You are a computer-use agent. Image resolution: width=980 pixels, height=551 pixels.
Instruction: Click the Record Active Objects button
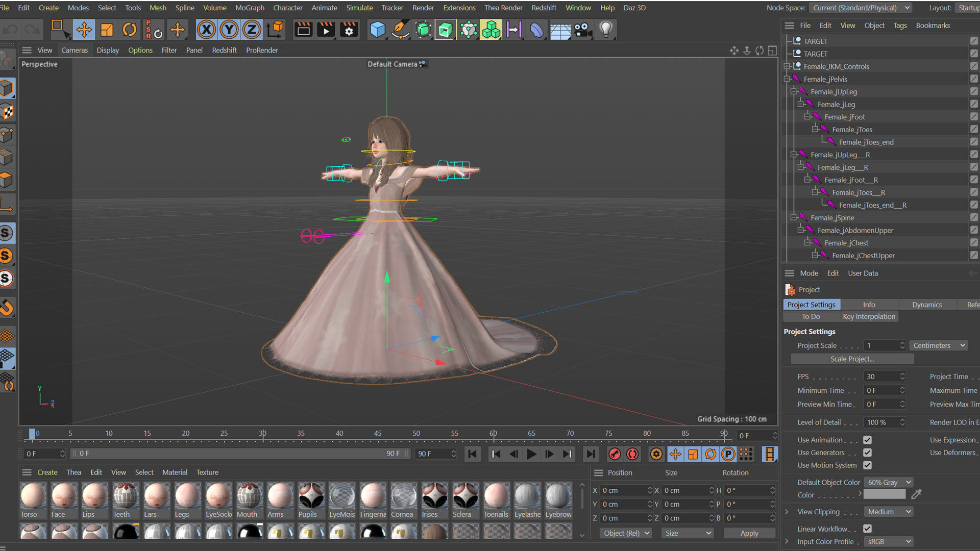point(615,454)
